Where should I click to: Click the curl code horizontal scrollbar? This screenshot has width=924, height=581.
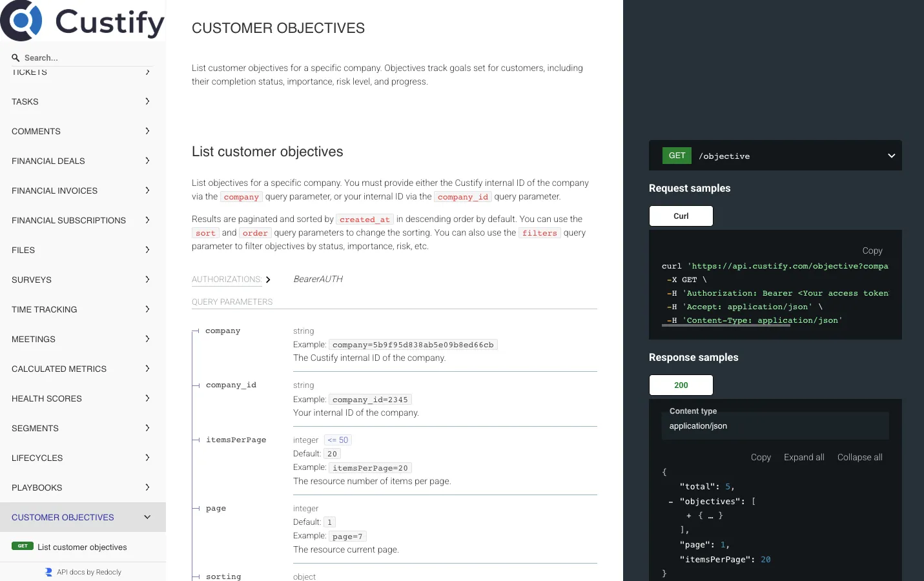click(726, 326)
